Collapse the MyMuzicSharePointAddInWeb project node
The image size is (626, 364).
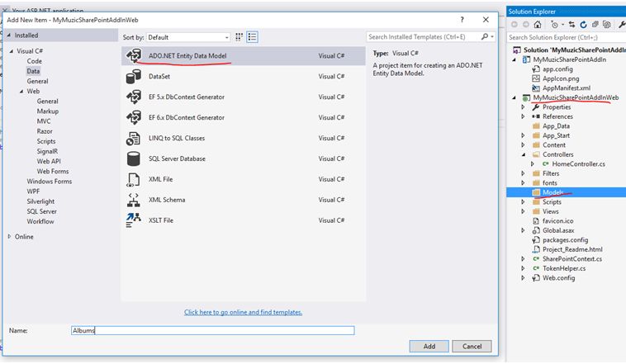[x=515, y=97]
